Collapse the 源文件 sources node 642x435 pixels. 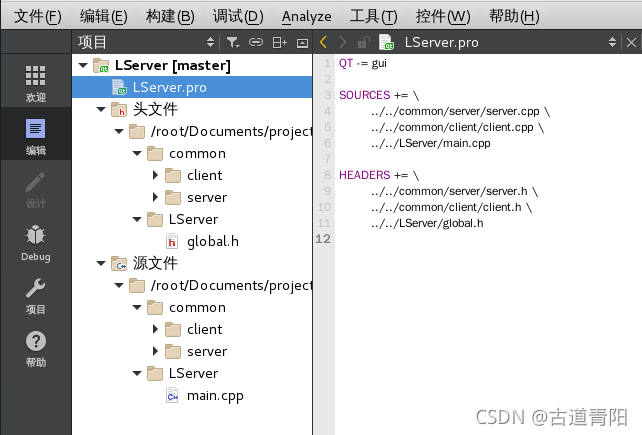point(101,263)
